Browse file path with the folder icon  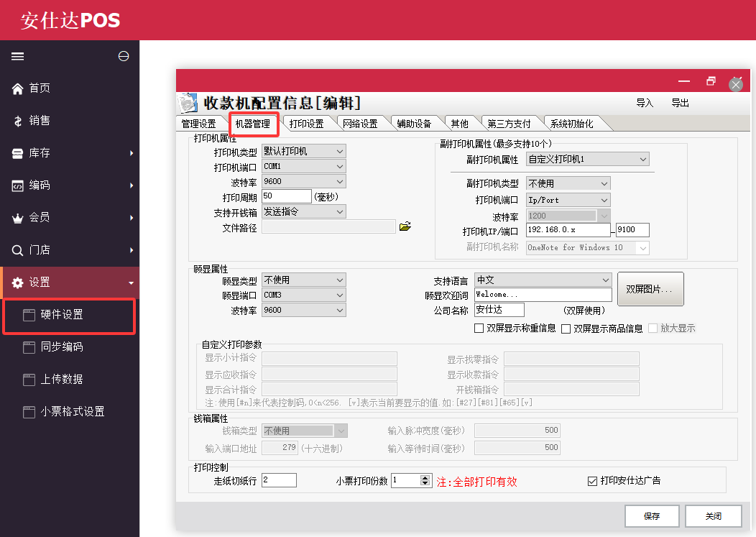(405, 226)
